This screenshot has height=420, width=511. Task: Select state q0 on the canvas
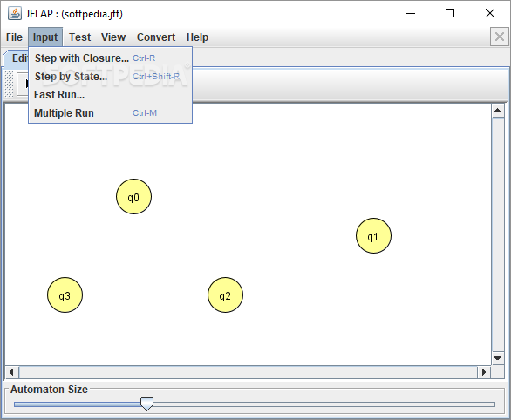(x=133, y=197)
